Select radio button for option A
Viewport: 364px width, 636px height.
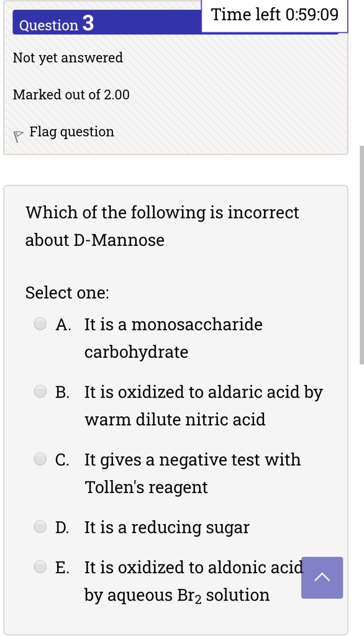[x=40, y=324]
